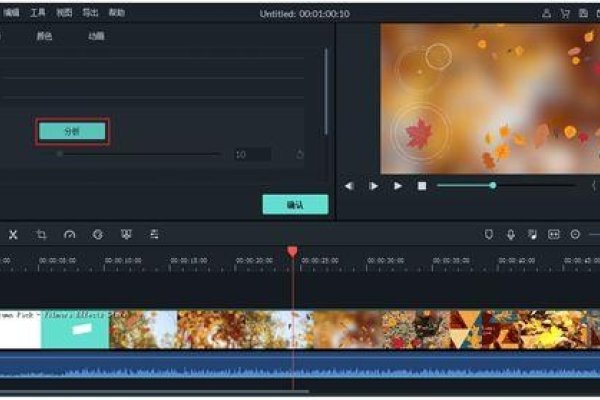Select the Crop tool in timeline toolbar
Viewport: 600px width, 400px height.
(x=41, y=234)
